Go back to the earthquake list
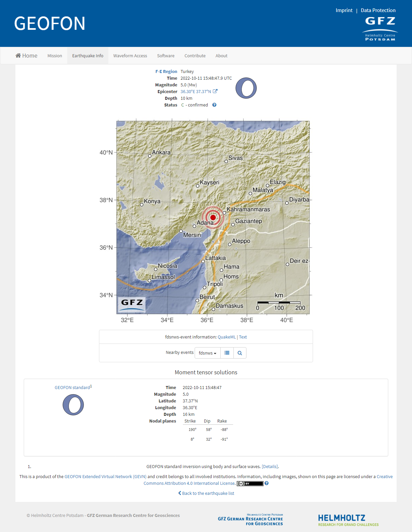412x532 pixels. (206, 493)
